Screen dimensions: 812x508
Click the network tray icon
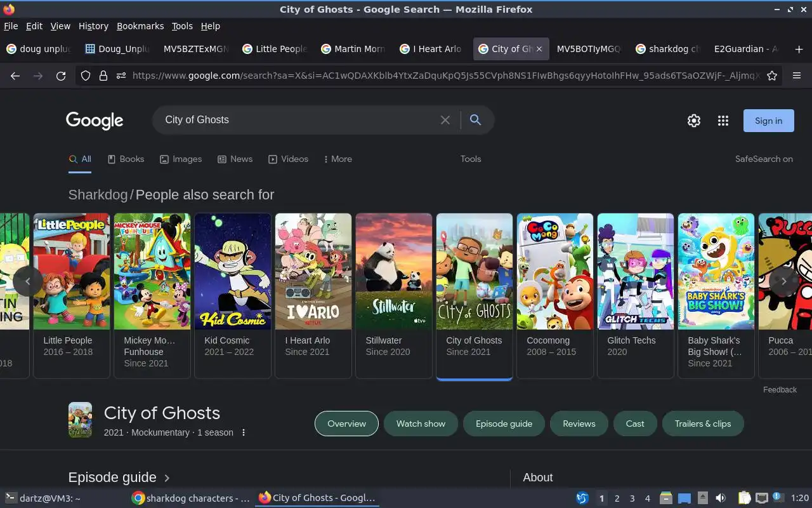[762, 498]
